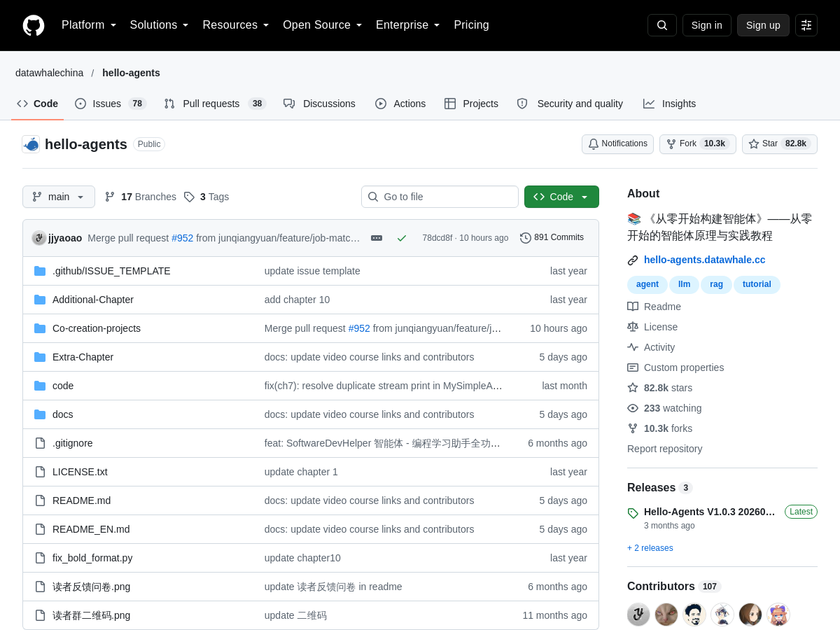Screen dimensions: 840x630
Task: Open pull request #952 in the Co-creation-projects row
Action: tap(359, 328)
